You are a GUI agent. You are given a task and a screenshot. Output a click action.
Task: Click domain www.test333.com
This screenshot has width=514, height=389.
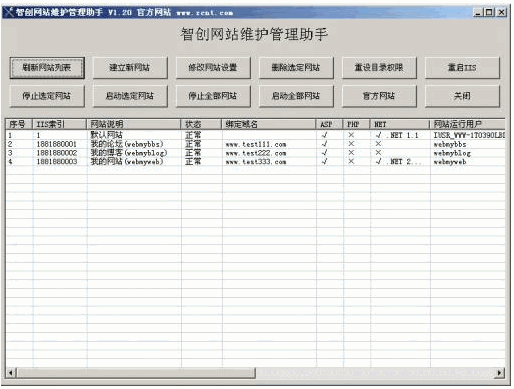pyautogui.click(x=256, y=162)
